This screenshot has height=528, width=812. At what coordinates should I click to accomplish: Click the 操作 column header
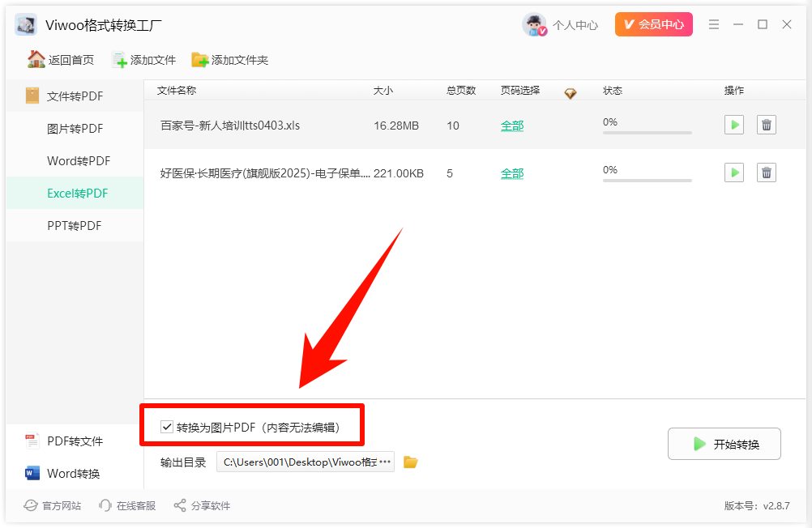pyautogui.click(x=734, y=91)
